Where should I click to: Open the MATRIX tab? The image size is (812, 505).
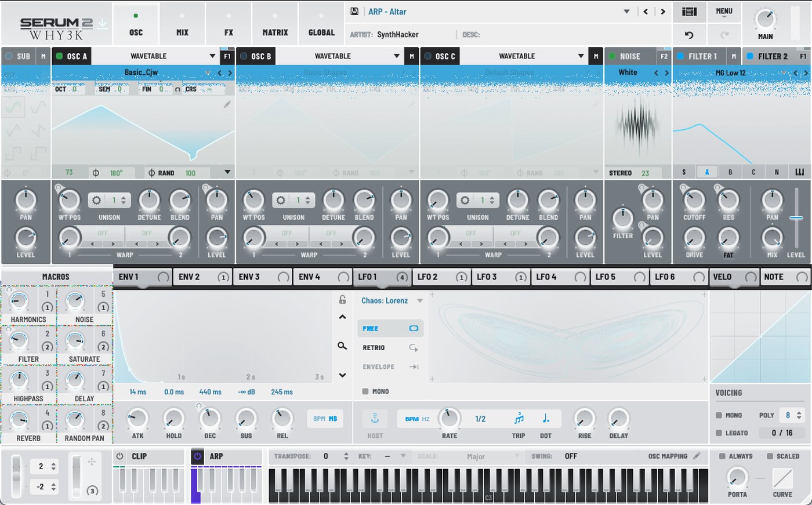[x=275, y=24]
